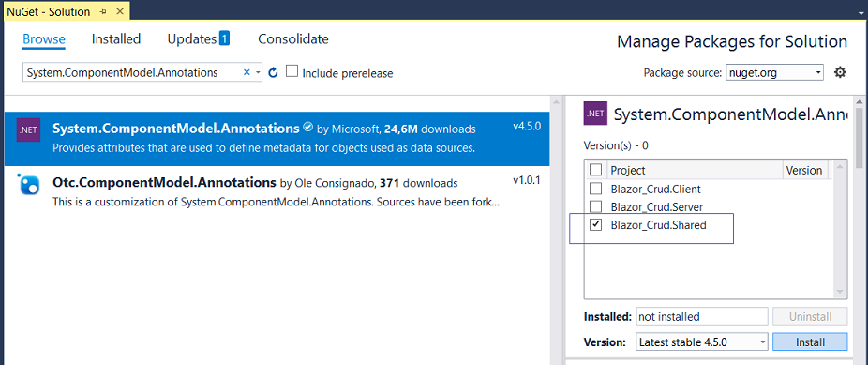Click the 'Version(s) - 0' label
Viewport: 868px width, 365px height.
click(616, 145)
